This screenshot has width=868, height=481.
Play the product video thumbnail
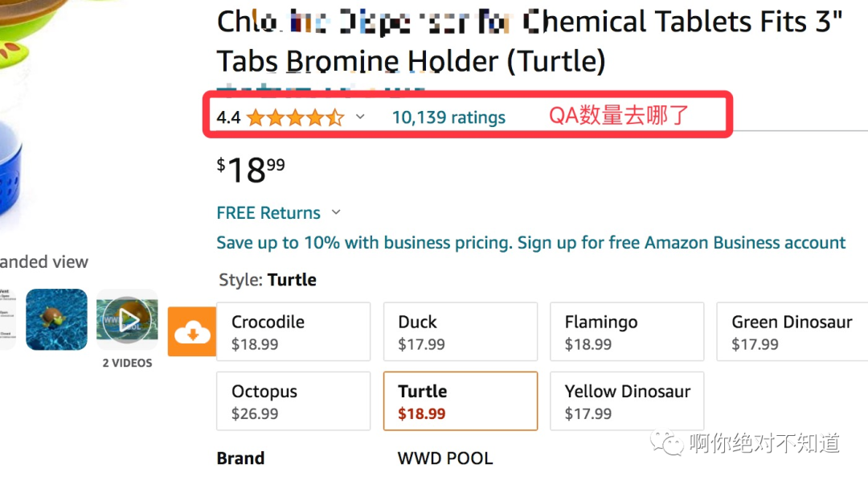[127, 319]
